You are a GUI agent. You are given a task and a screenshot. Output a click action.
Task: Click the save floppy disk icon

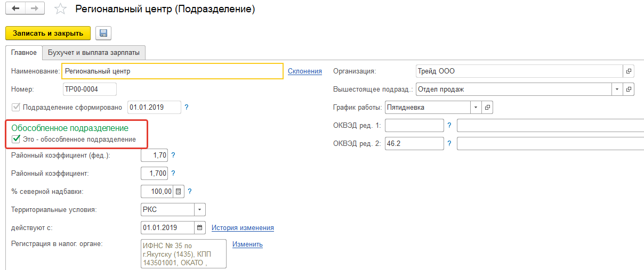pyautogui.click(x=103, y=33)
